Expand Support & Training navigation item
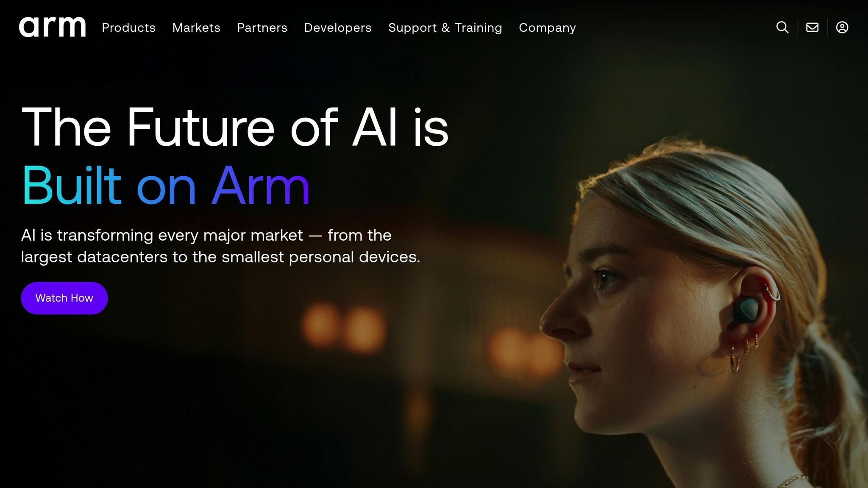 (x=445, y=28)
